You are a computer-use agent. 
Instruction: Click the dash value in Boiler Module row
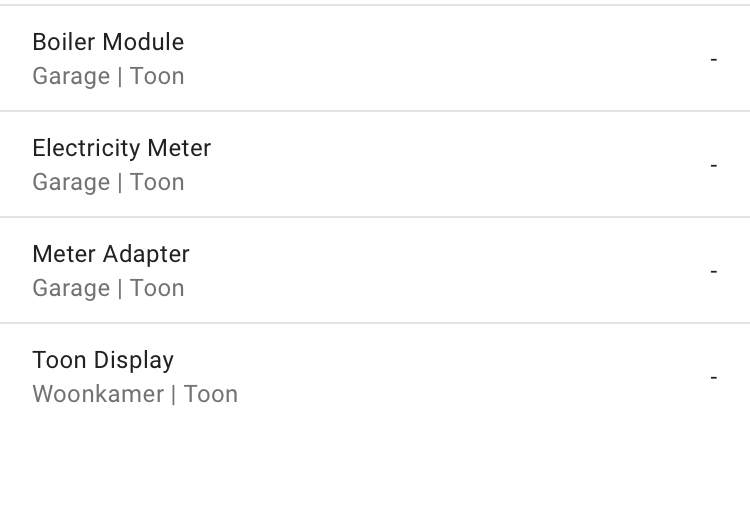[714, 59]
